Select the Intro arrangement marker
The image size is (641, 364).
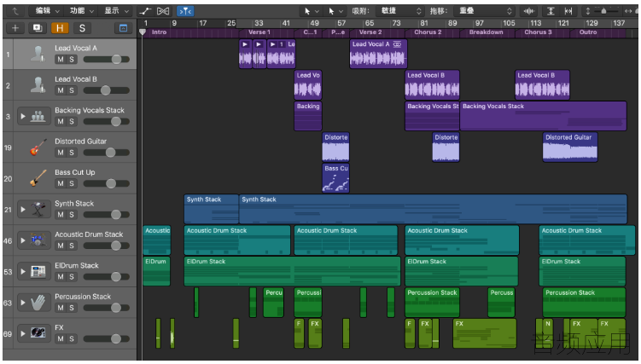[191, 32]
